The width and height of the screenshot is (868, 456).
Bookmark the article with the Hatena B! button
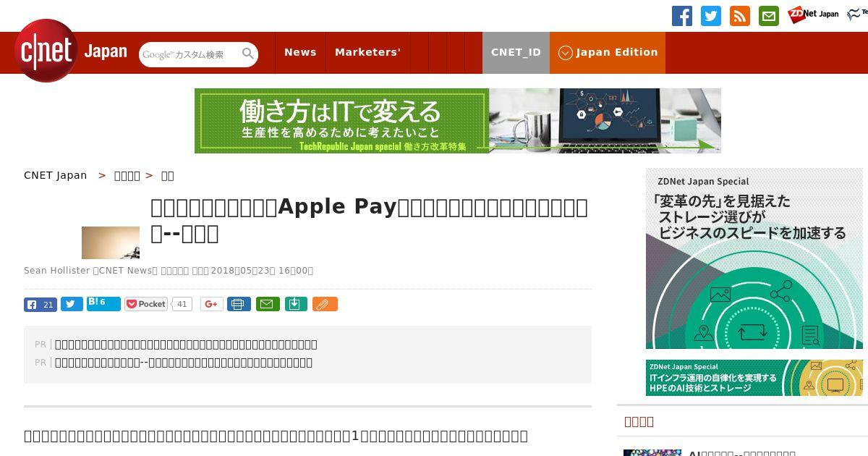point(103,303)
